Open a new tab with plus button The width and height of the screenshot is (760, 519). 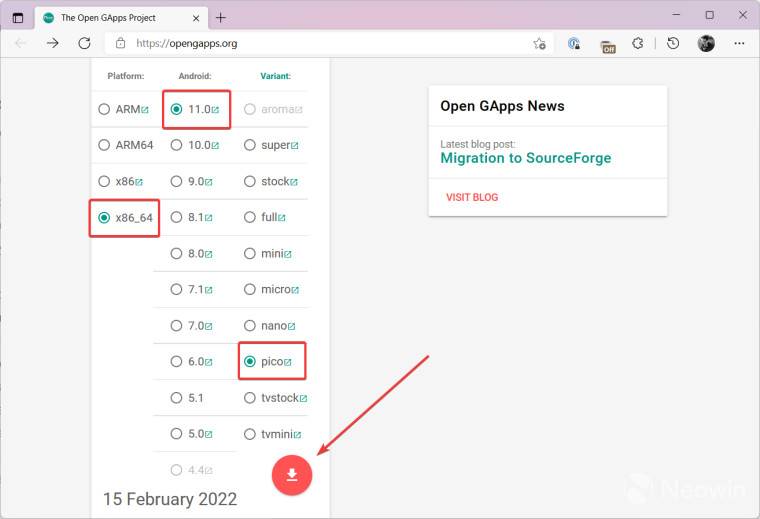[221, 18]
